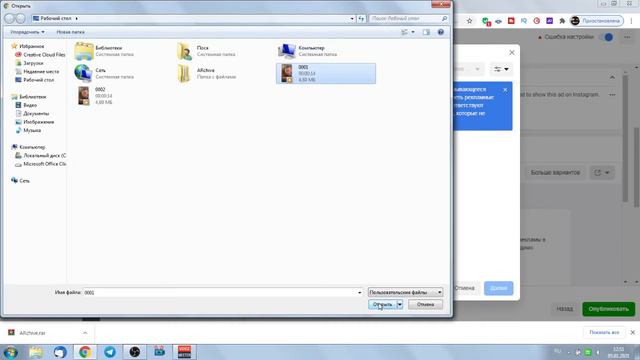
Task: Expand the Открыть button split arrow
Action: (x=400, y=304)
